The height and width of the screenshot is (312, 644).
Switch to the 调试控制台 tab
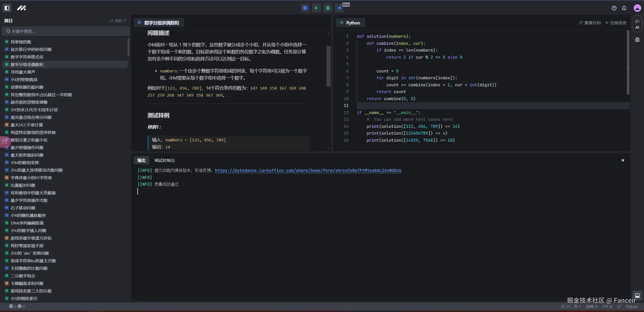164,160
